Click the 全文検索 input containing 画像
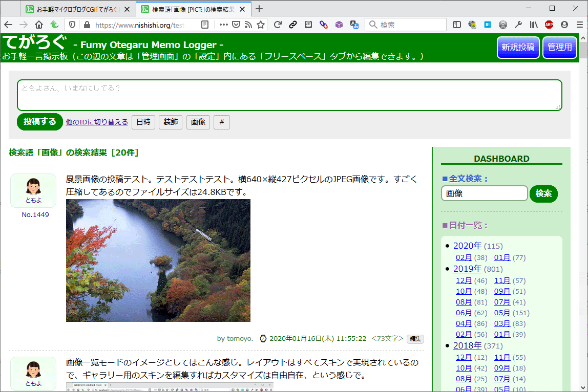The image size is (588, 392). tap(485, 193)
